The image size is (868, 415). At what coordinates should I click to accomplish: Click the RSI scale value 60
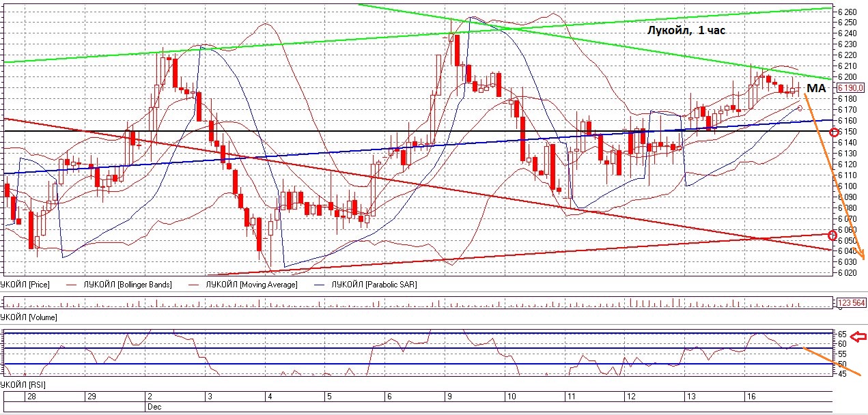842,344
